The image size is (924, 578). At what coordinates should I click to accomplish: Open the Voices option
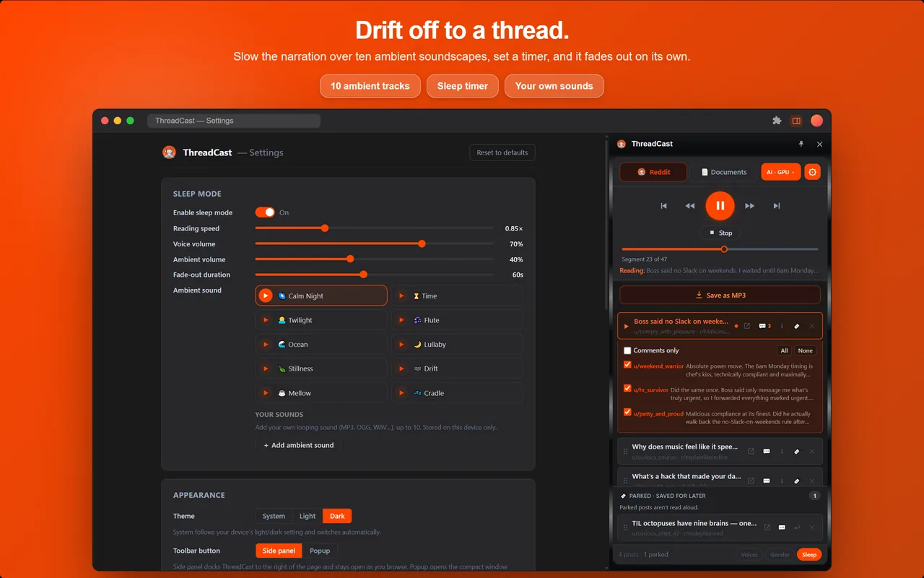pyautogui.click(x=749, y=555)
